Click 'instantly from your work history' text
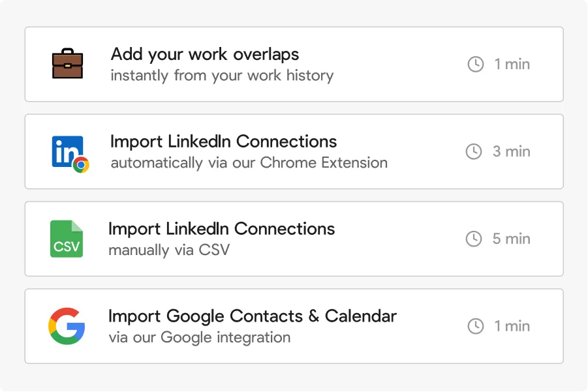The image size is (588, 392). click(x=222, y=76)
